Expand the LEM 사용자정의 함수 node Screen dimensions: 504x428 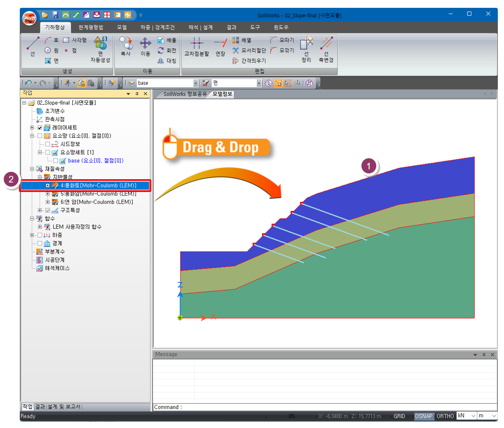(40, 227)
